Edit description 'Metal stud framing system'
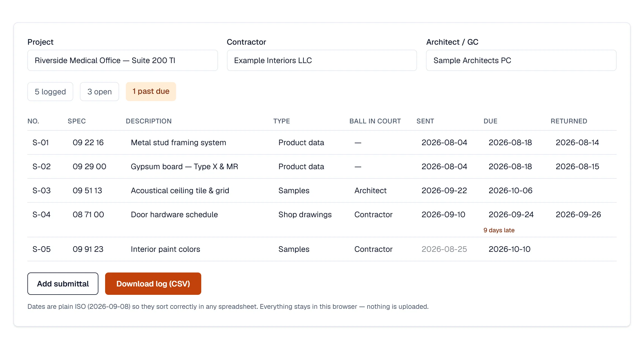644x349 pixels. pyautogui.click(x=178, y=142)
